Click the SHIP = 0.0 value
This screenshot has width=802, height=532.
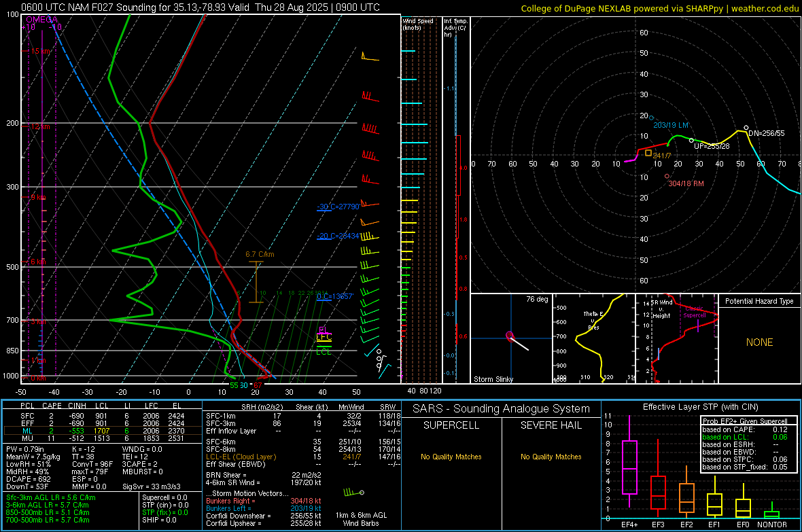tap(159, 520)
